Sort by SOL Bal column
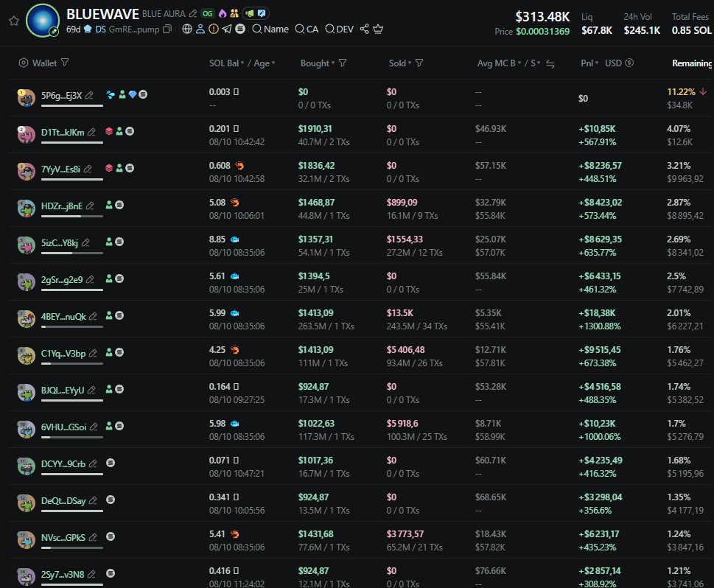The height and width of the screenshot is (588, 714). (226, 63)
